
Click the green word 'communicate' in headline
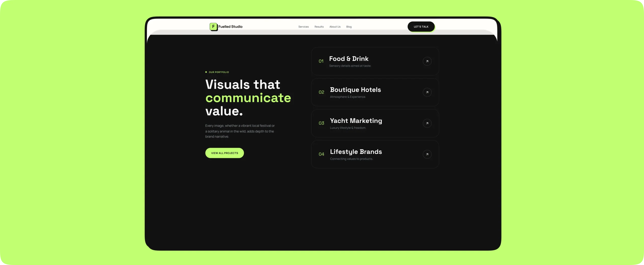click(248, 98)
